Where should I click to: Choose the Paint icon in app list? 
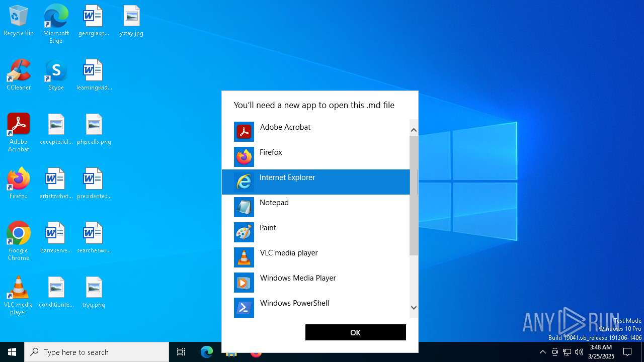[x=244, y=232]
